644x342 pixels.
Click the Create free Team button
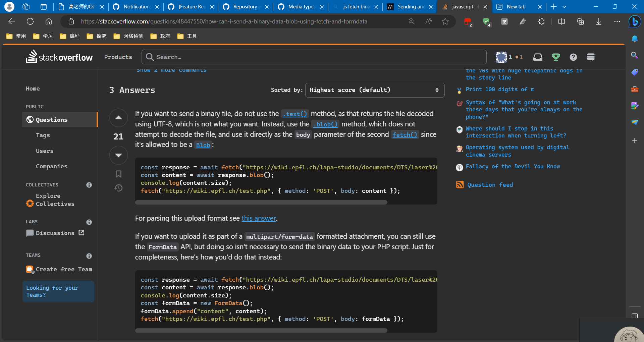point(59,269)
